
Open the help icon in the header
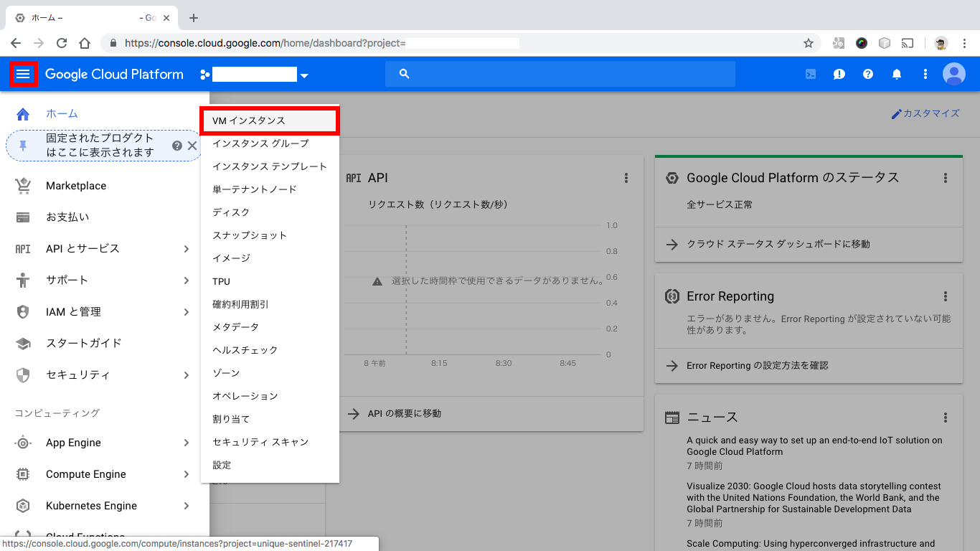click(867, 74)
